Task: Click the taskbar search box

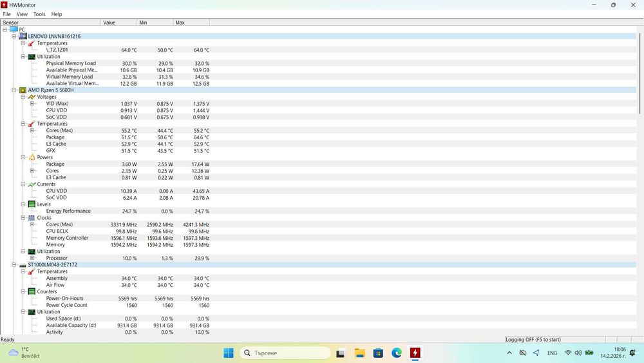Action: [285, 353]
